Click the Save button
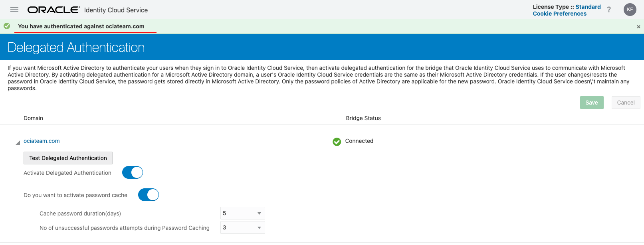This screenshot has width=644, height=245. click(x=592, y=103)
